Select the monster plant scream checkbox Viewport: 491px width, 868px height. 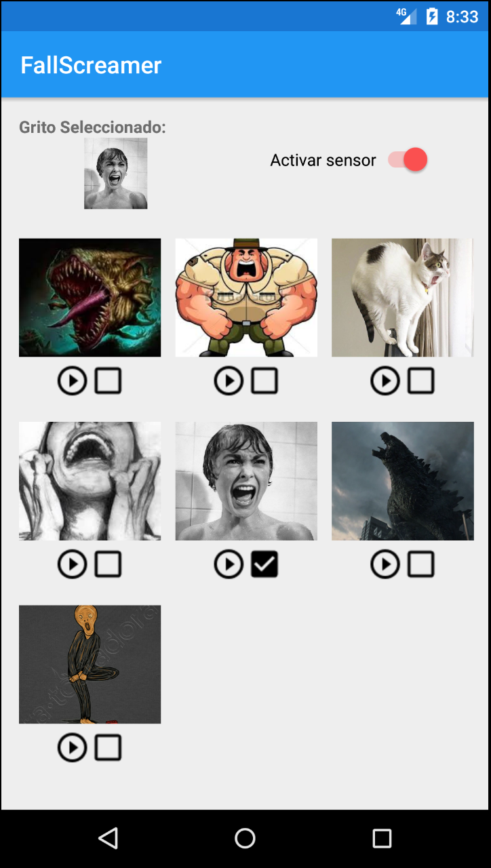point(108,381)
